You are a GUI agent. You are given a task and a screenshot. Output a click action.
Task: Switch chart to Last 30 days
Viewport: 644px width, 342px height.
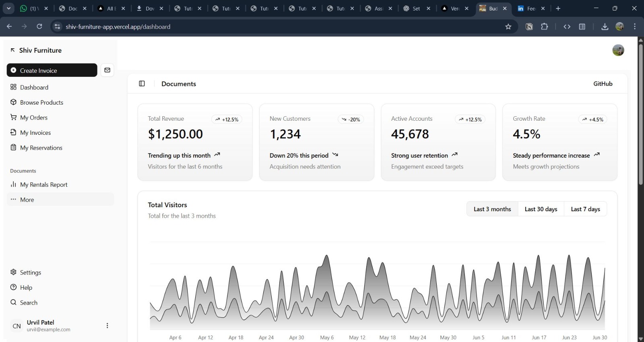click(541, 209)
